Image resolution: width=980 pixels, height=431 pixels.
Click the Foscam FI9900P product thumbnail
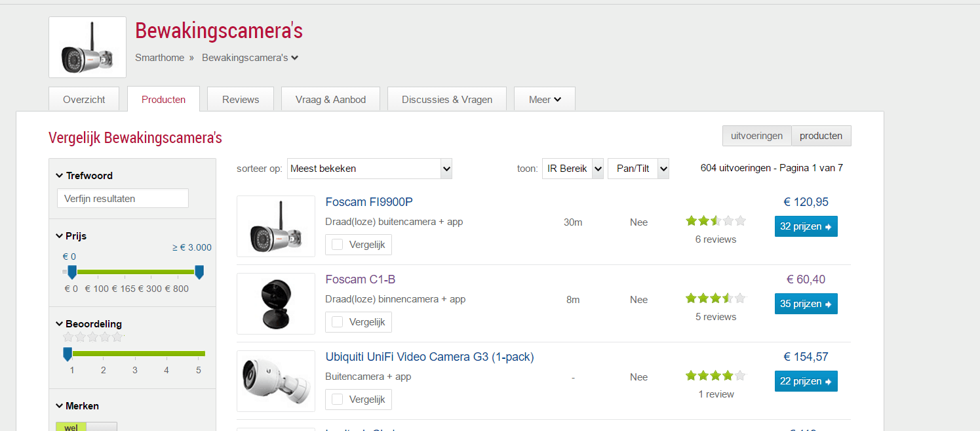tap(276, 226)
